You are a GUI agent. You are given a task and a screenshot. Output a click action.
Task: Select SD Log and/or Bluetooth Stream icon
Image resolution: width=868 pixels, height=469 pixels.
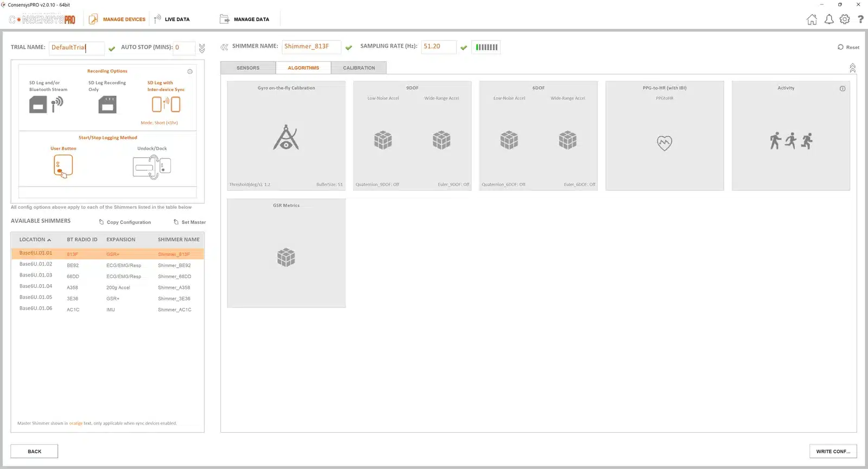tap(46, 104)
